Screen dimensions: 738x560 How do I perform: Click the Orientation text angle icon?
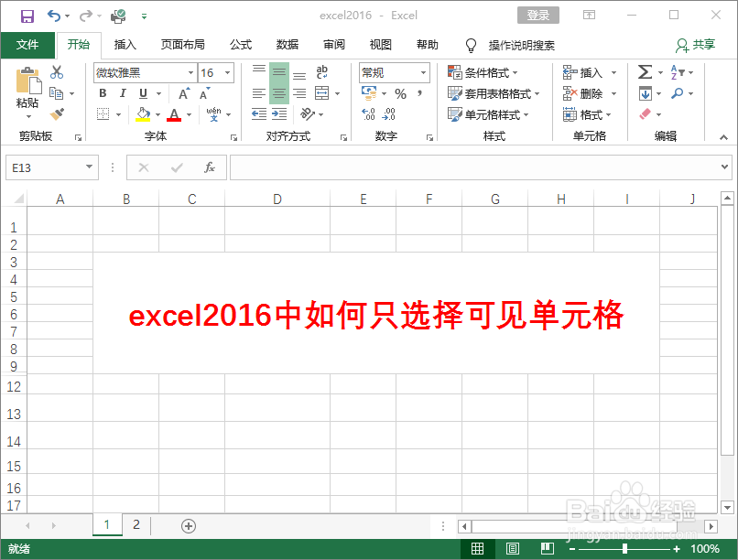click(x=308, y=113)
